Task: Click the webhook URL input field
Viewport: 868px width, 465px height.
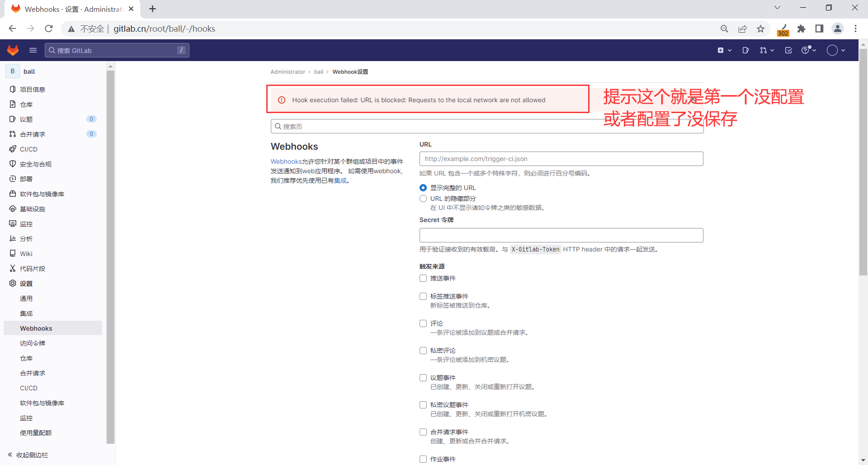Action: point(561,159)
